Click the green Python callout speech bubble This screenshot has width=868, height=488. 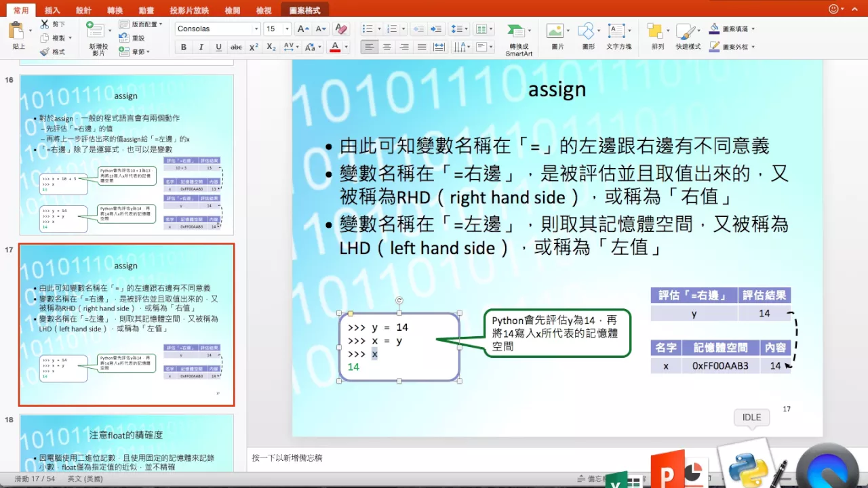point(557,333)
